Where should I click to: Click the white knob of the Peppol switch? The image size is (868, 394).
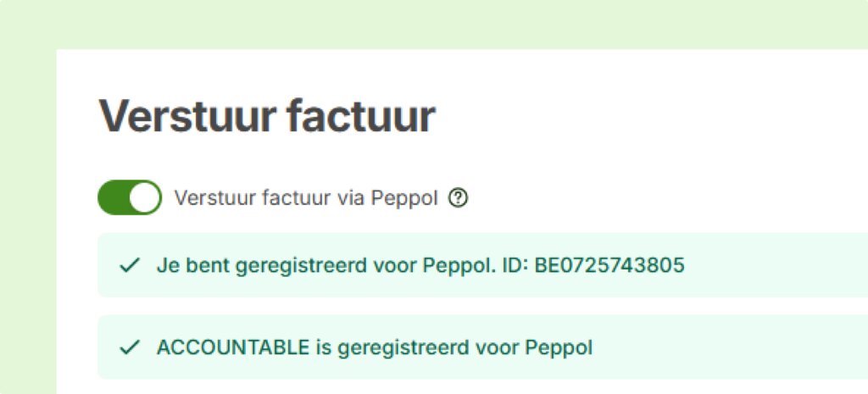coord(144,197)
